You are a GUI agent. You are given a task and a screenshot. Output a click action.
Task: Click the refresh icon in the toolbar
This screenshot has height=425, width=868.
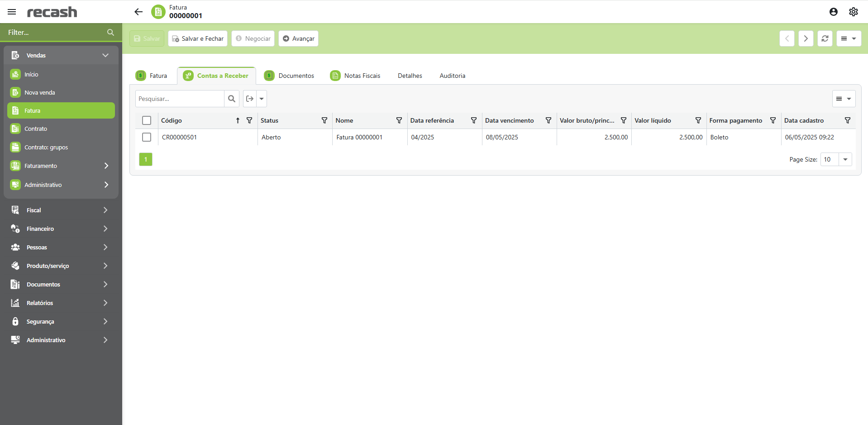[825, 38]
